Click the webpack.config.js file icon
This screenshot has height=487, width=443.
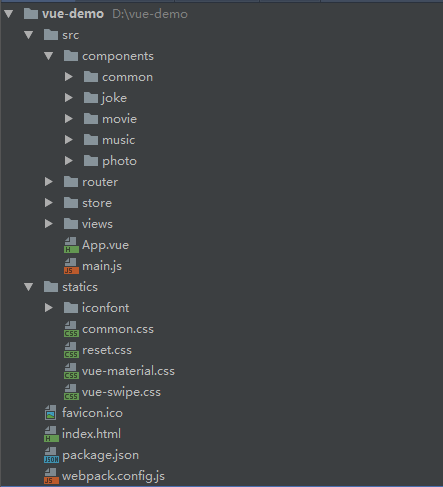[51, 476]
